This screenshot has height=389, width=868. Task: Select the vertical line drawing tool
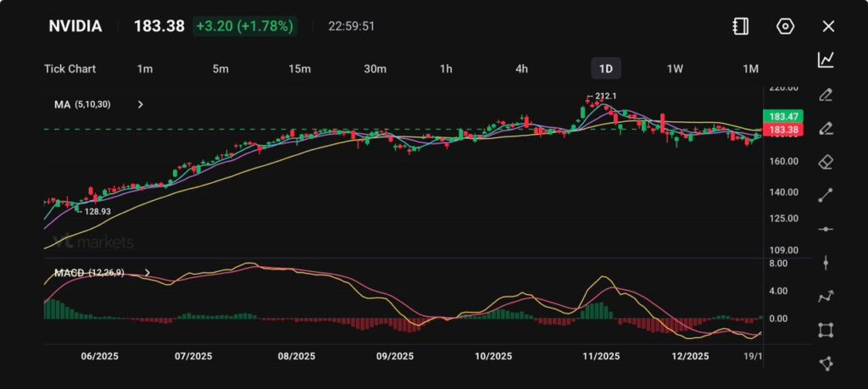click(826, 263)
